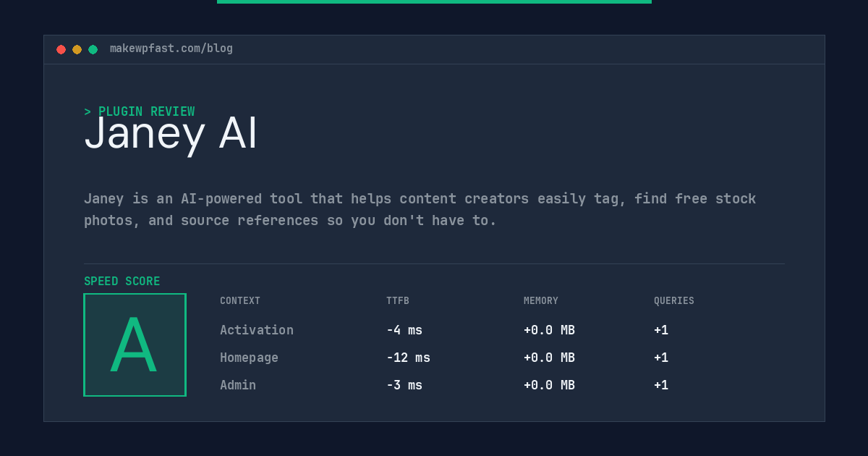Click the Janey description paragraph

click(420, 209)
